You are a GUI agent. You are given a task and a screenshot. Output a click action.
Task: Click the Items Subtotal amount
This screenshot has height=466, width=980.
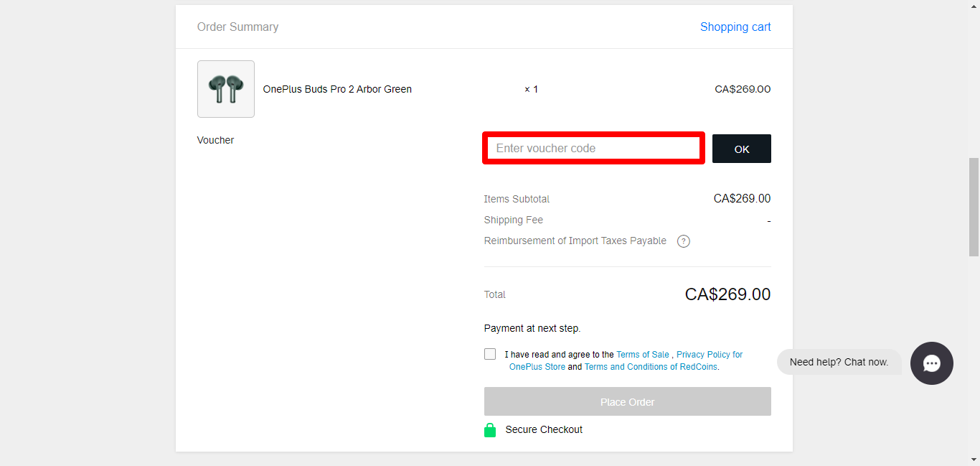click(x=742, y=199)
